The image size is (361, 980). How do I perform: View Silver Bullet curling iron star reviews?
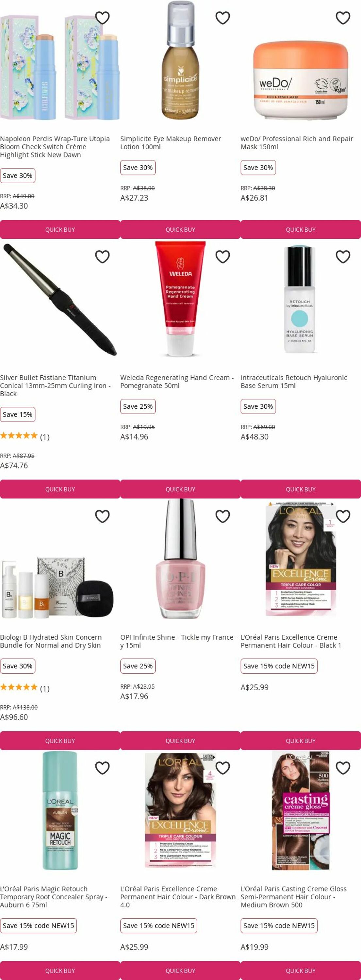point(25,436)
